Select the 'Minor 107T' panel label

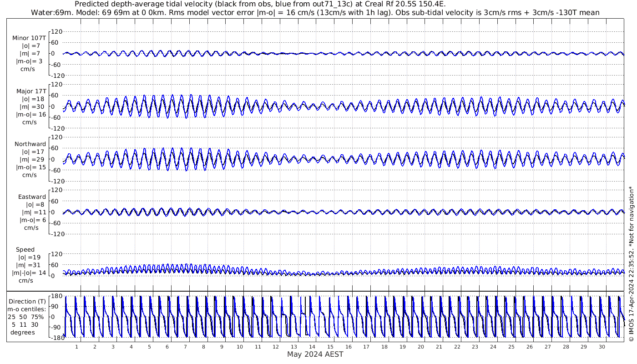pos(29,38)
